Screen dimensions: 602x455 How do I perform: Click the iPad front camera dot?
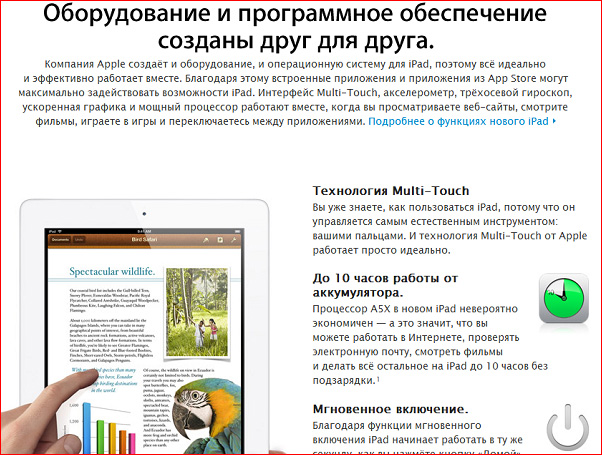tap(144, 213)
